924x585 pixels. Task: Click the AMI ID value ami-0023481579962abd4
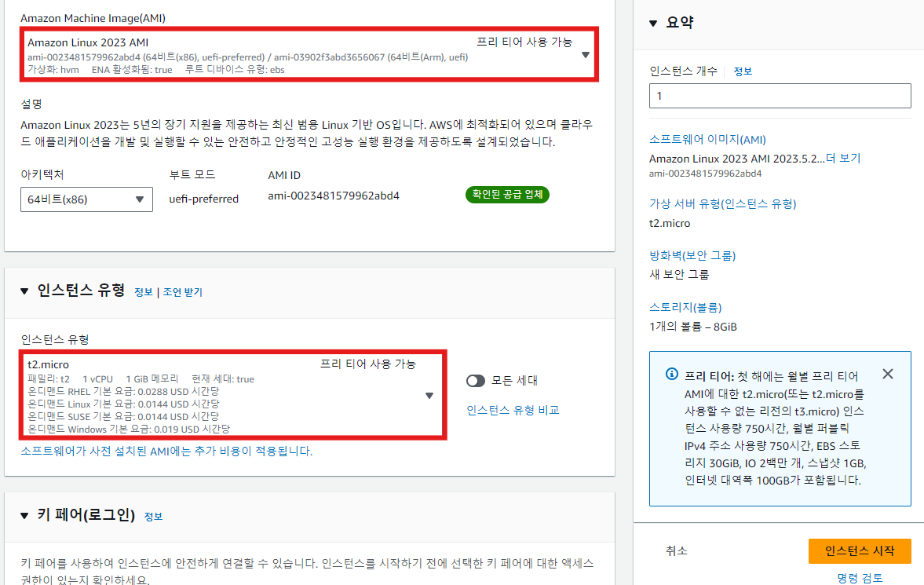334,196
